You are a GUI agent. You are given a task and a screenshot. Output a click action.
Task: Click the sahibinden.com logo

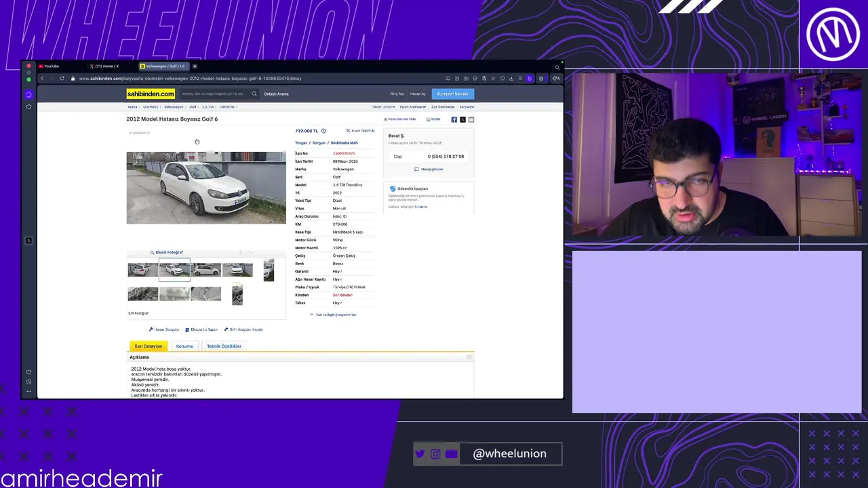coord(151,94)
